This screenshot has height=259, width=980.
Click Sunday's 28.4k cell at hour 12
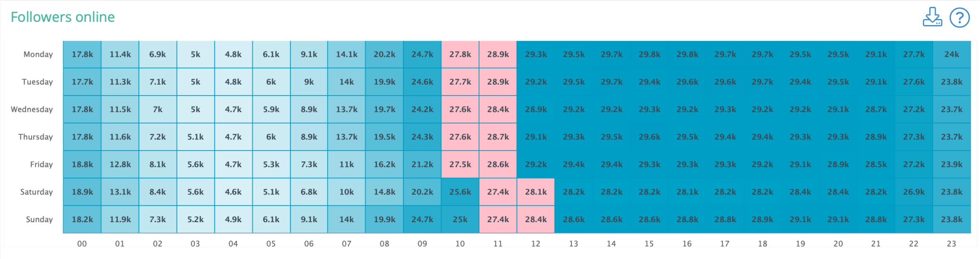535,220
